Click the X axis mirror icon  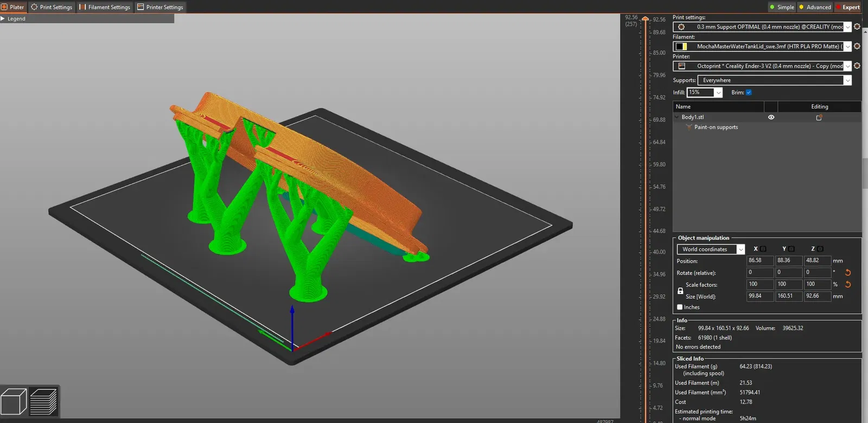click(x=763, y=249)
